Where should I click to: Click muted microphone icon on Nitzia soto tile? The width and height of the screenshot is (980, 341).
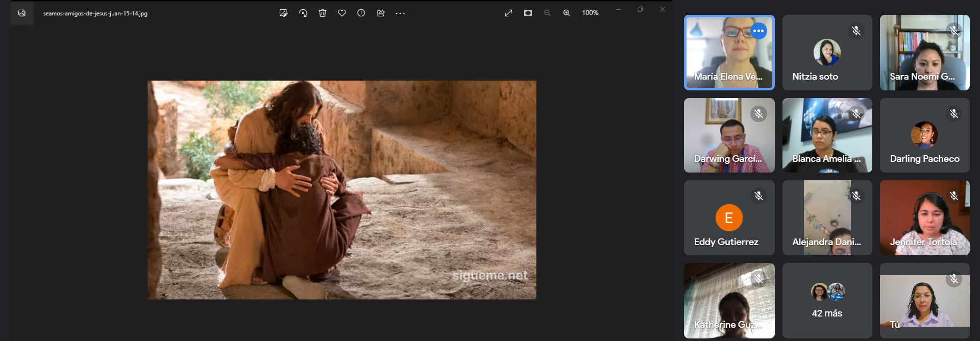856,31
